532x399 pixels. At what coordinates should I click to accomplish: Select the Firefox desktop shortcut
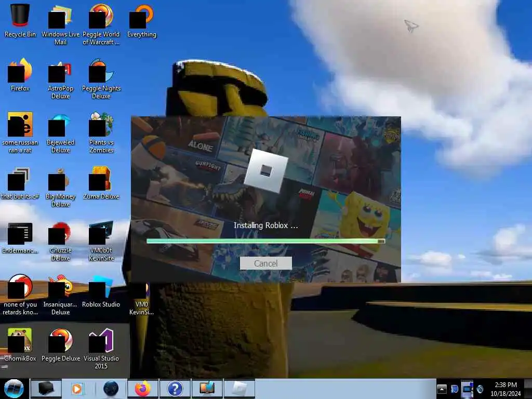20,75
